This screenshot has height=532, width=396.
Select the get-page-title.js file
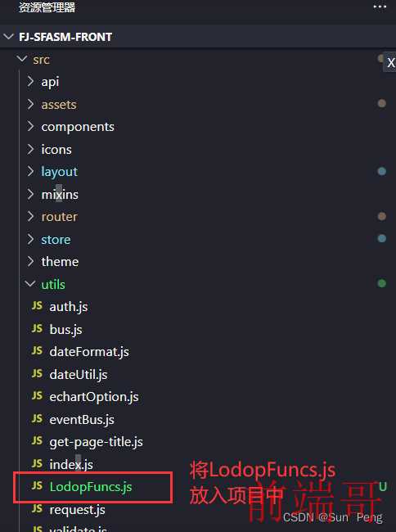click(x=96, y=442)
